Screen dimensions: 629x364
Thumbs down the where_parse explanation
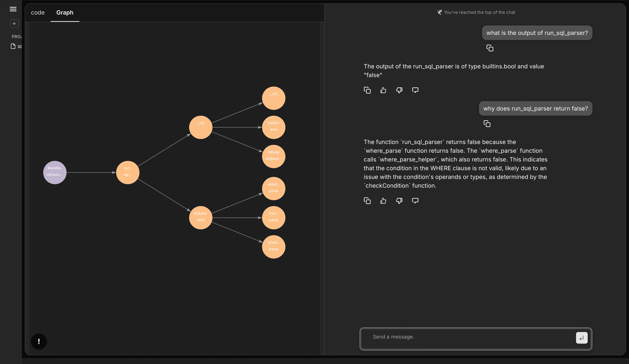point(399,201)
